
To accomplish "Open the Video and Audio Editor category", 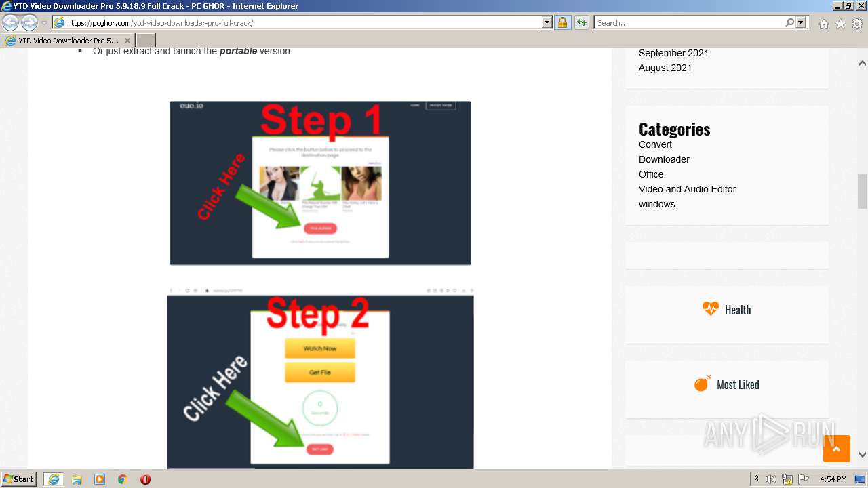I will [687, 189].
